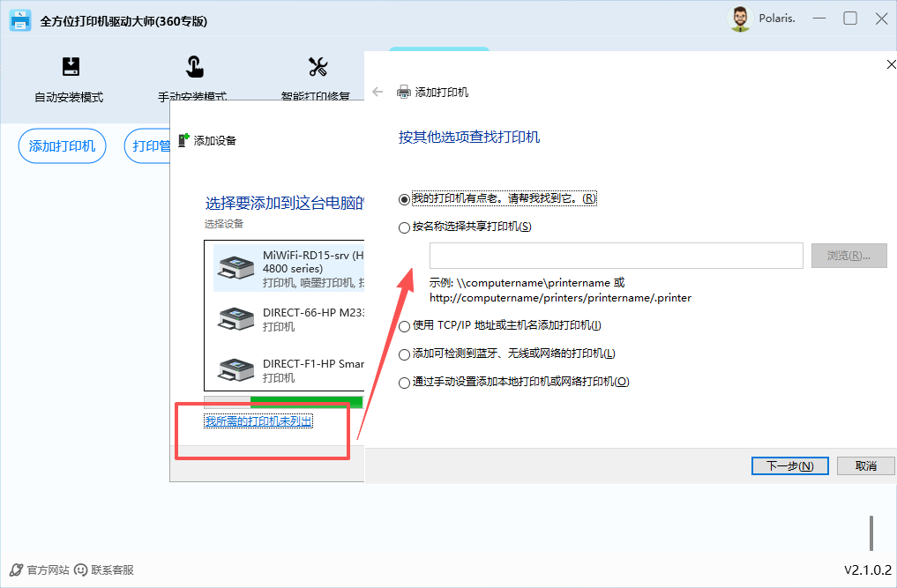Click the 我所需的打印机未列出 link
This screenshot has height=588, width=897.
258,421
